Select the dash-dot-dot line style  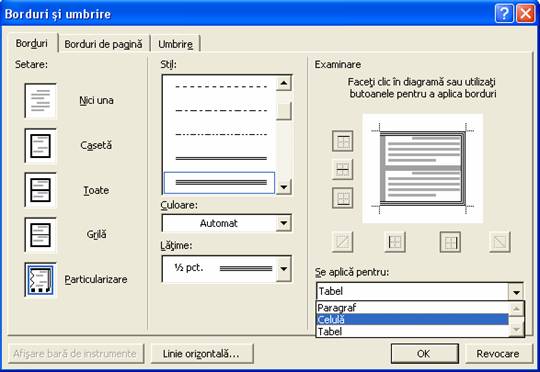click(220, 134)
